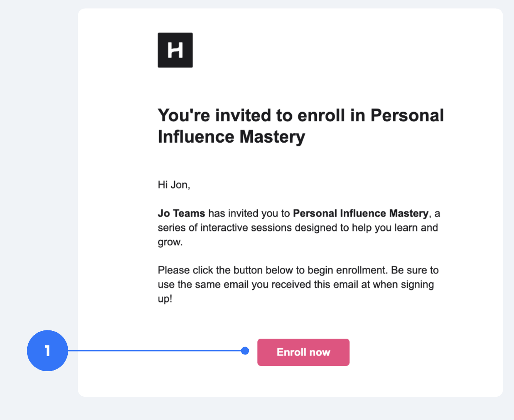The image size is (514, 420).
Task: Click the black H logo
Action: pos(175,50)
